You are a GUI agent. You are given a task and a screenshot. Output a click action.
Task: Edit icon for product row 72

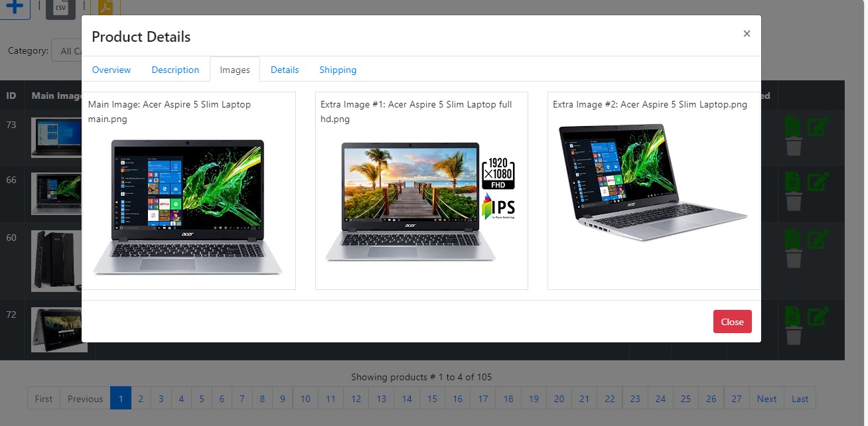[818, 316]
